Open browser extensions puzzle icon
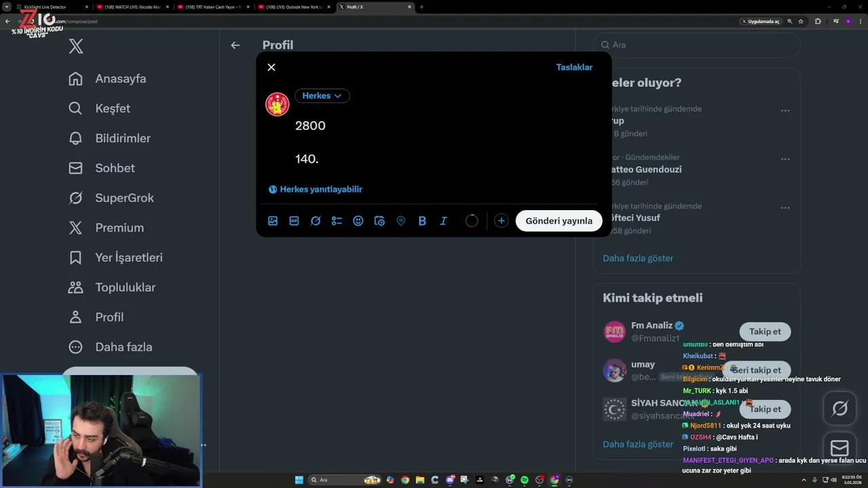This screenshot has height=488, width=868. click(818, 21)
